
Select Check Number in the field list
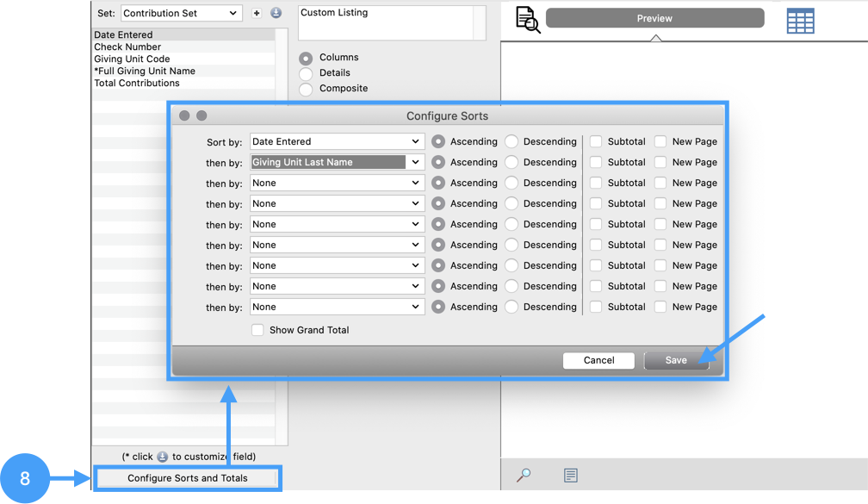(x=127, y=47)
